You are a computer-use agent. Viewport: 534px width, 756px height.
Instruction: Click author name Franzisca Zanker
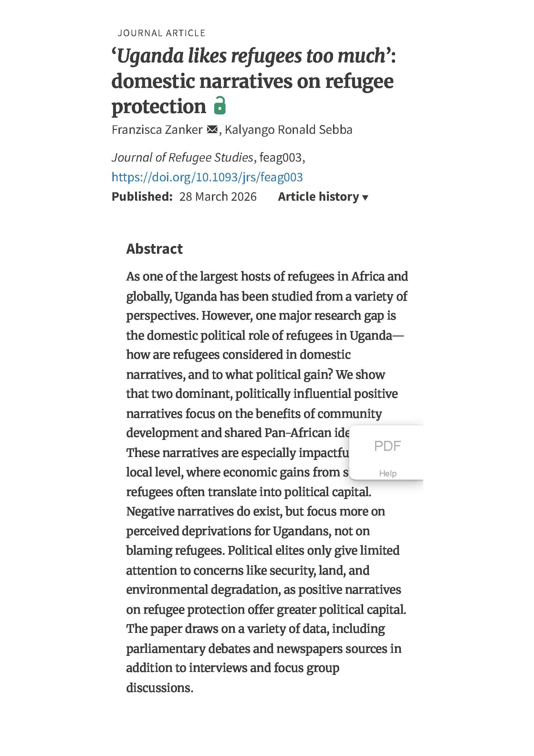(157, 130)
